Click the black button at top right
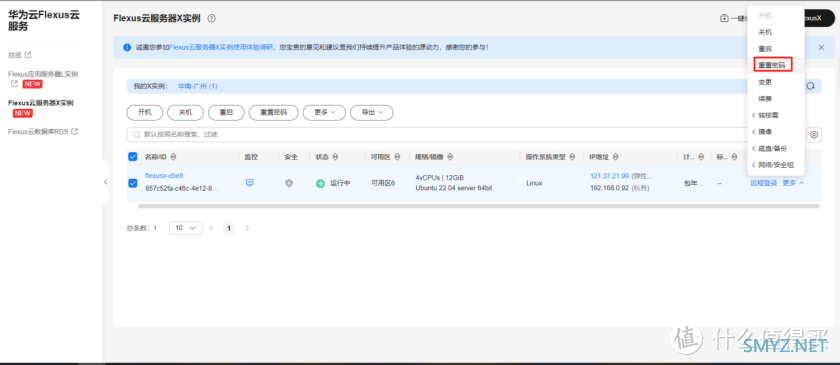840x365 pixels. (819, 18)
